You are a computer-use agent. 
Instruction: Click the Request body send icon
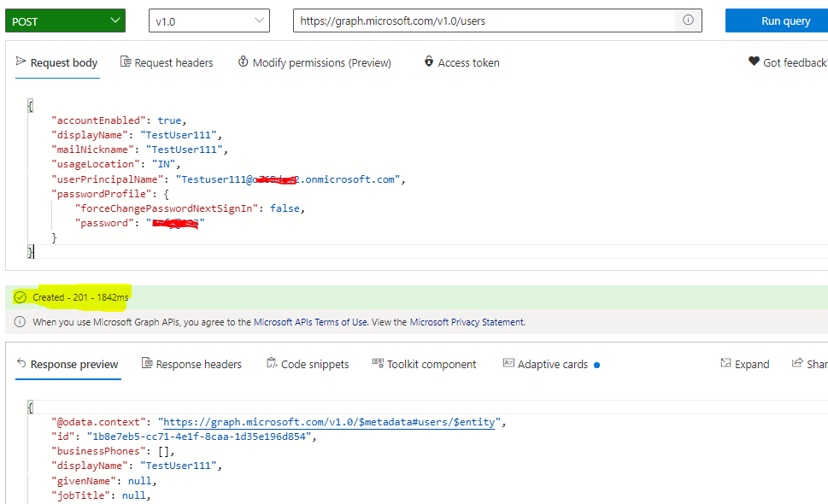(21, 62)
